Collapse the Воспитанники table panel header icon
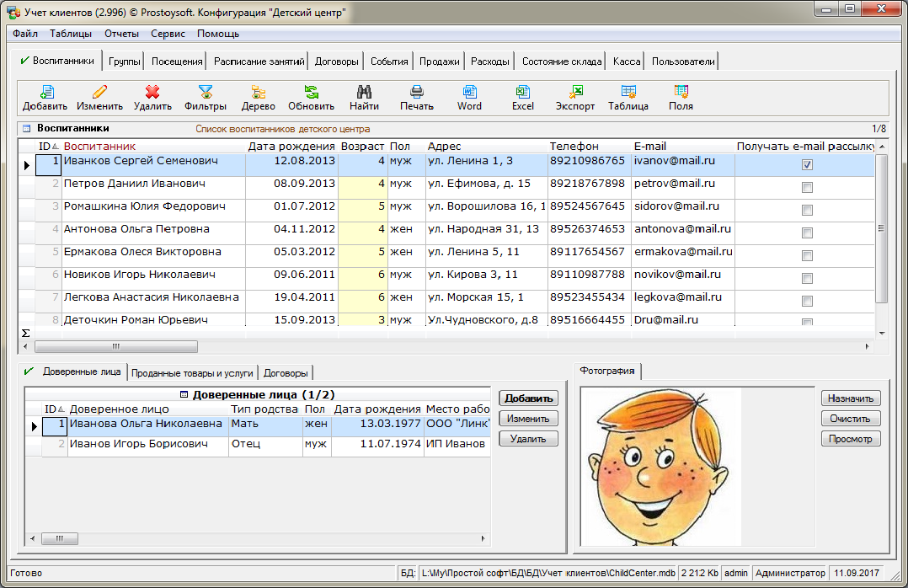The image size is (908, 588). [x=26, y=129]
